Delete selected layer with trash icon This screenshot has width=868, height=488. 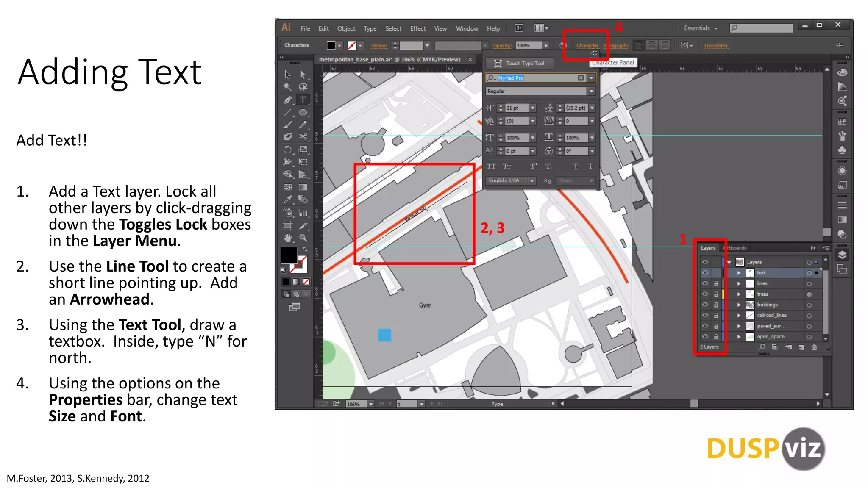[814, 347]
